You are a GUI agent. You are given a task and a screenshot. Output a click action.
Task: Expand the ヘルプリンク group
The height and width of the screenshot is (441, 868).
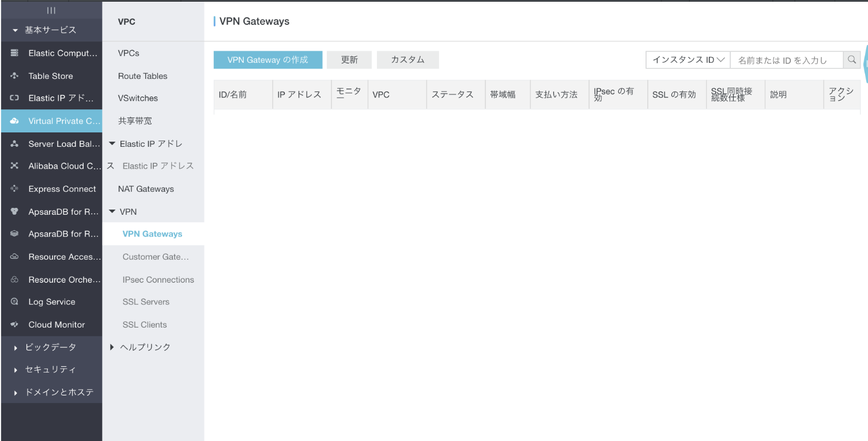112,347
